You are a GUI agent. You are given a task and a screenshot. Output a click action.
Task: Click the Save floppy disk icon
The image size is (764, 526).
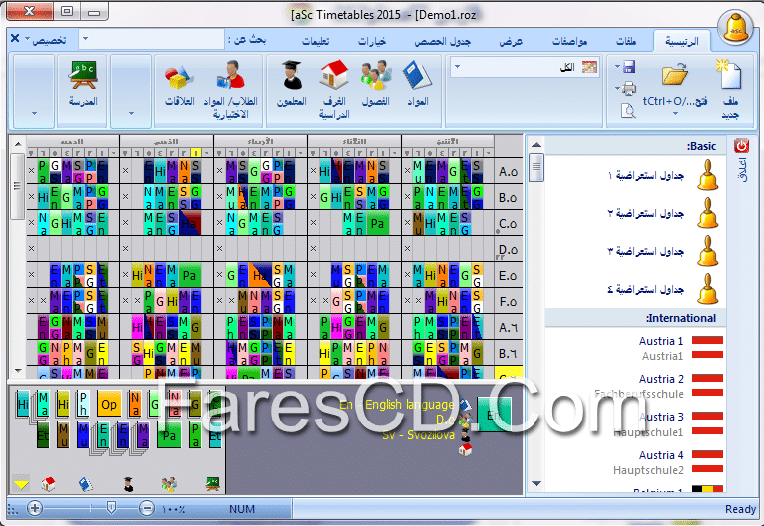point(629,66)
